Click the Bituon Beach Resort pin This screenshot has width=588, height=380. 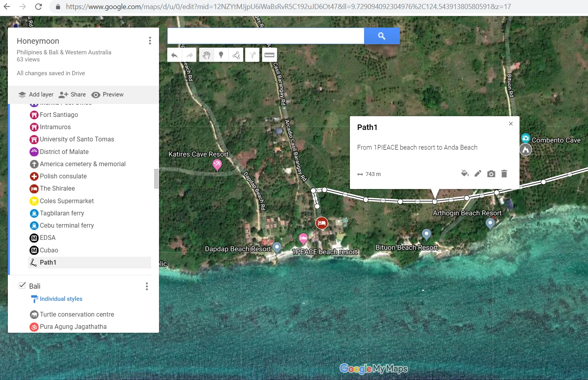[x=426, y=235]
